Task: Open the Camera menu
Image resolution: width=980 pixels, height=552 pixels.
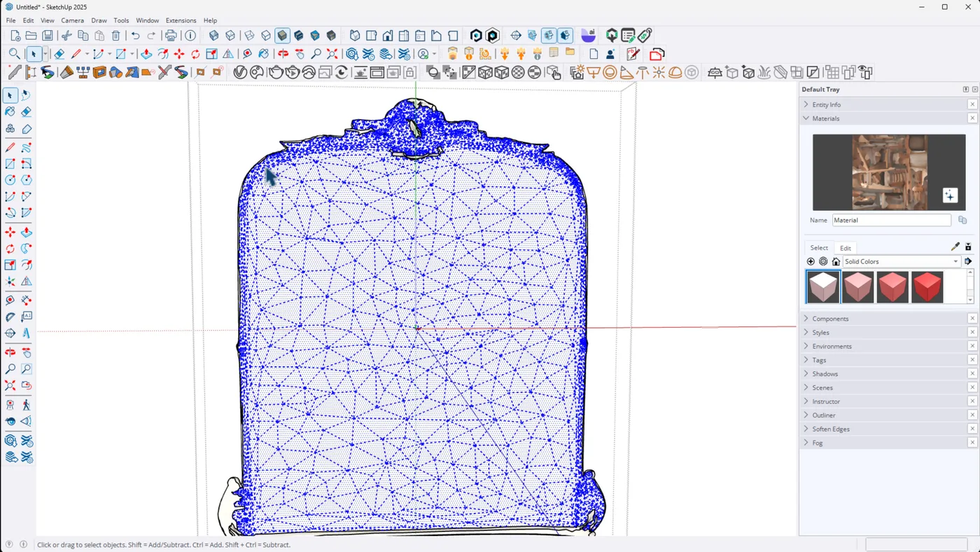Action: pos(72,20)
